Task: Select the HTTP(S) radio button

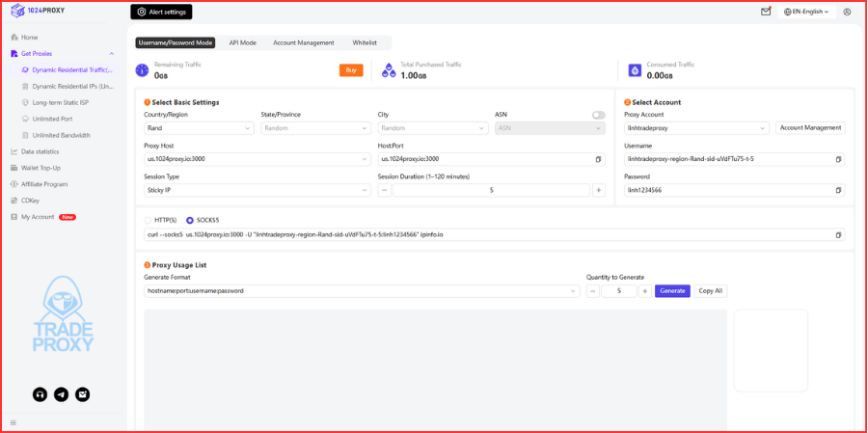Action: pyautogui.click(x=148, y=221)
